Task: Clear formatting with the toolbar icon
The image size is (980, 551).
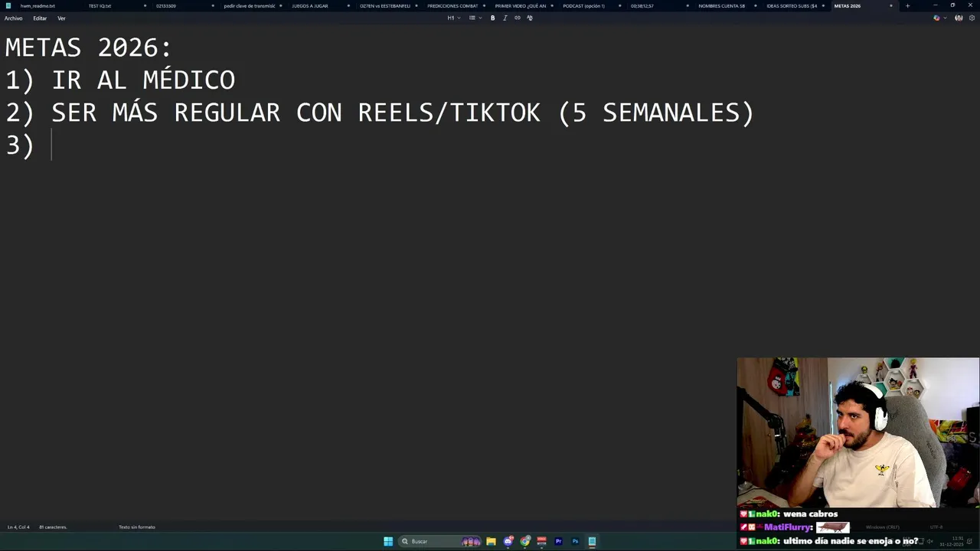Action: tap(530, 18)
